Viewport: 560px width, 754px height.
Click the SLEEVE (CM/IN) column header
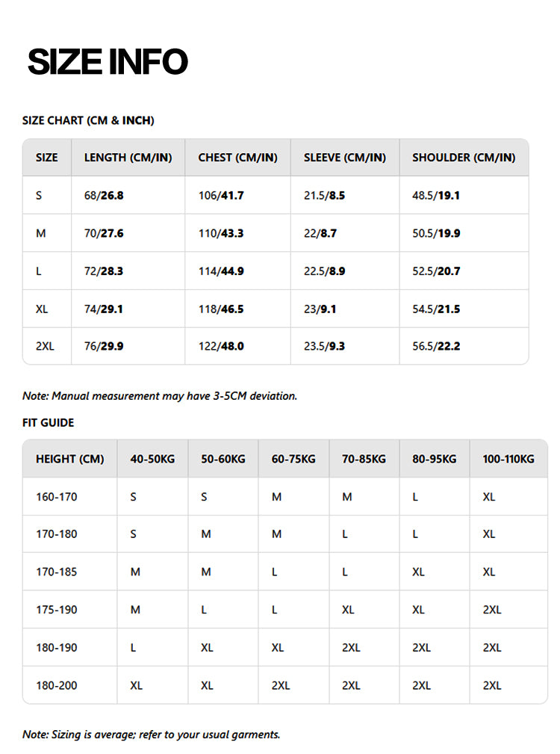pos(344,158)
